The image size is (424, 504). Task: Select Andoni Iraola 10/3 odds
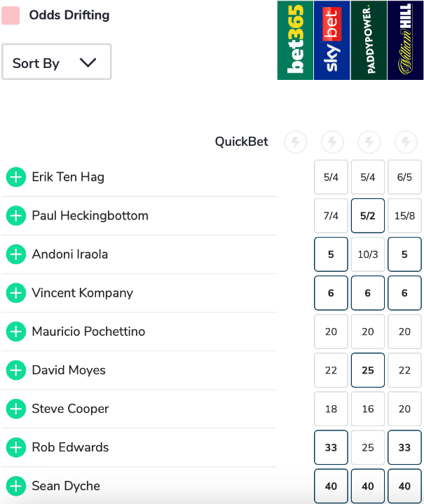368,254
